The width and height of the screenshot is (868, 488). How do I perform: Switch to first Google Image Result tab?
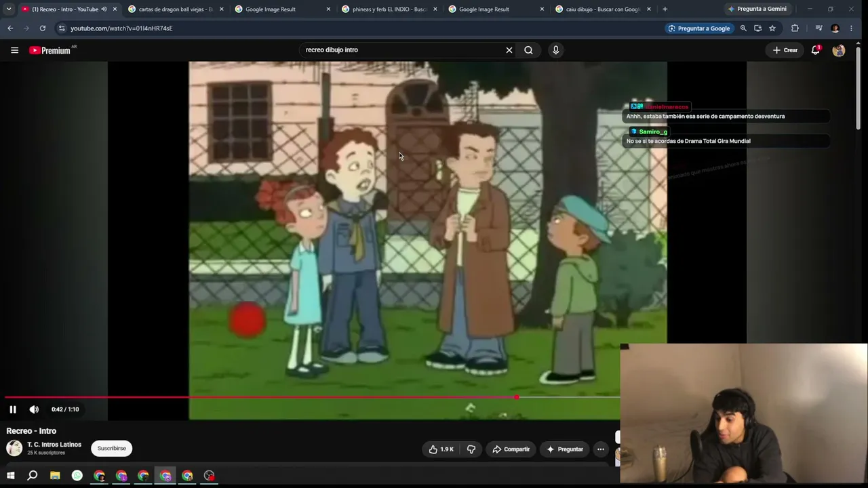click(282, 9)
